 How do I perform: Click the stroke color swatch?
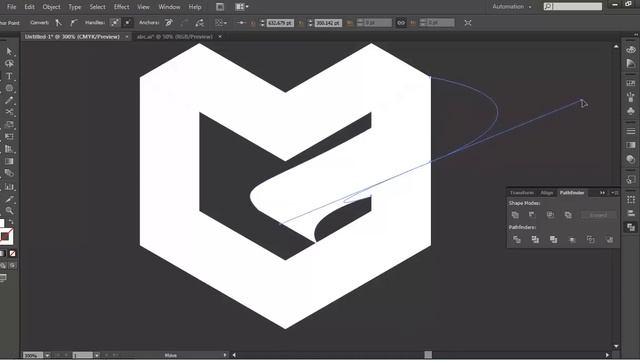point(5,237)
